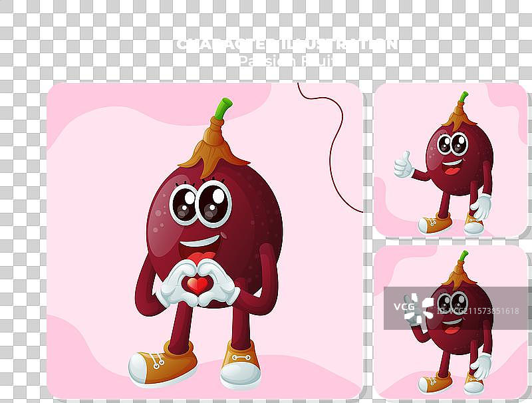Click the green stem in top-right panel
Screen dimensions: 532x403
(x=463, y=97)
